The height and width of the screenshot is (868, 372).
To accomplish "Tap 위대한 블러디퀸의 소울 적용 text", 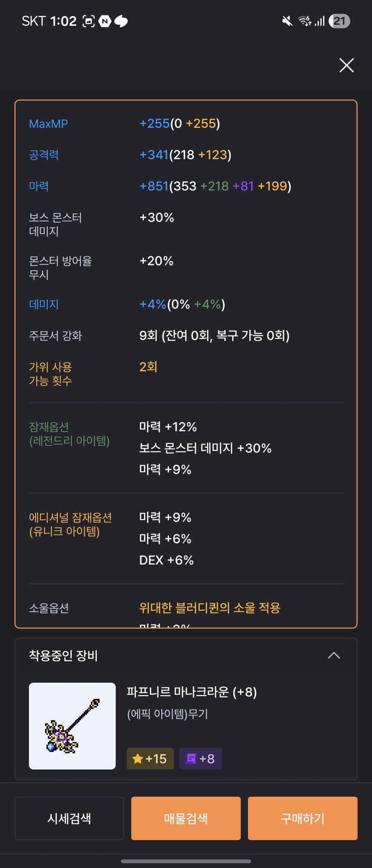I will (x=210, y=608).
